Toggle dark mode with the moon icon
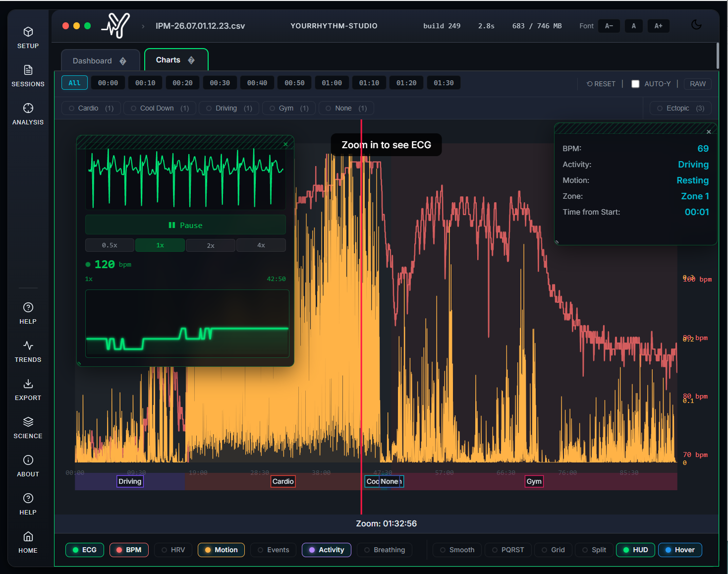The image size is (728, 574). click(x=696, y=25)
